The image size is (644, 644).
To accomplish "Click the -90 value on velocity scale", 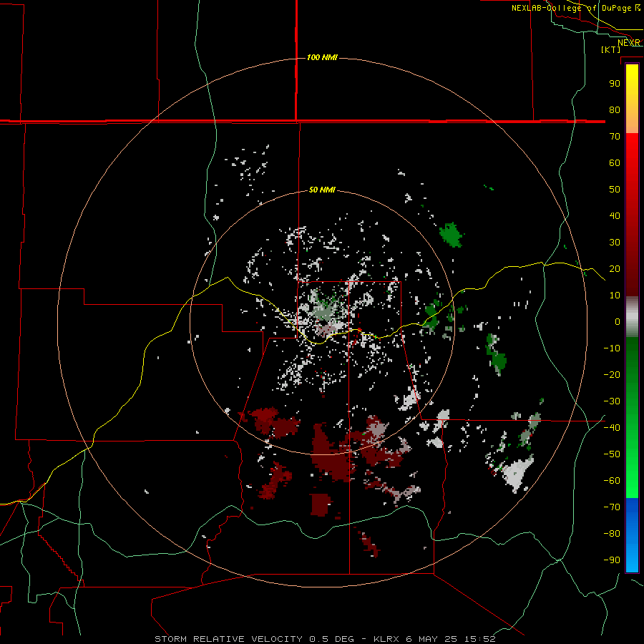I will (x=612, y=560).
